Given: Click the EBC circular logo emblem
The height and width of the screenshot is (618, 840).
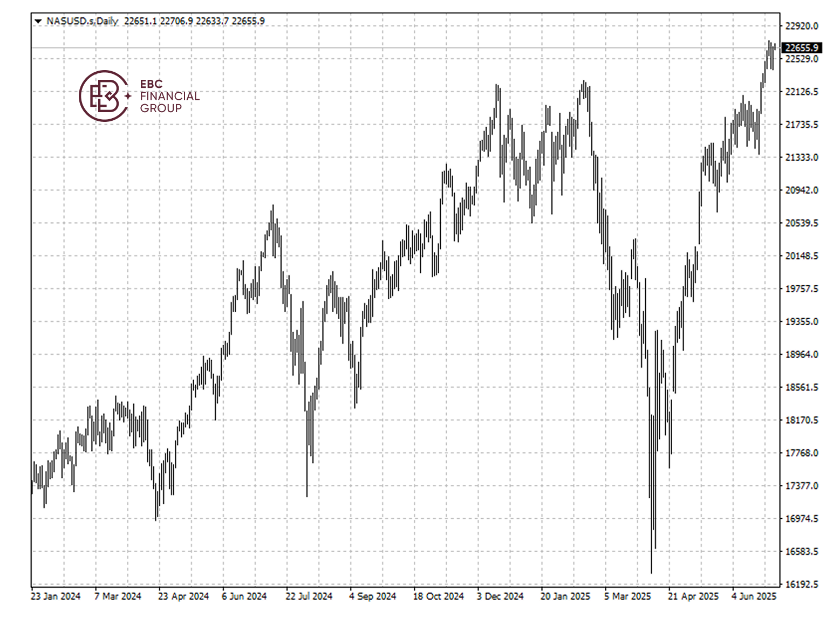Looking at the screenshot, I should tap(104, 96).
